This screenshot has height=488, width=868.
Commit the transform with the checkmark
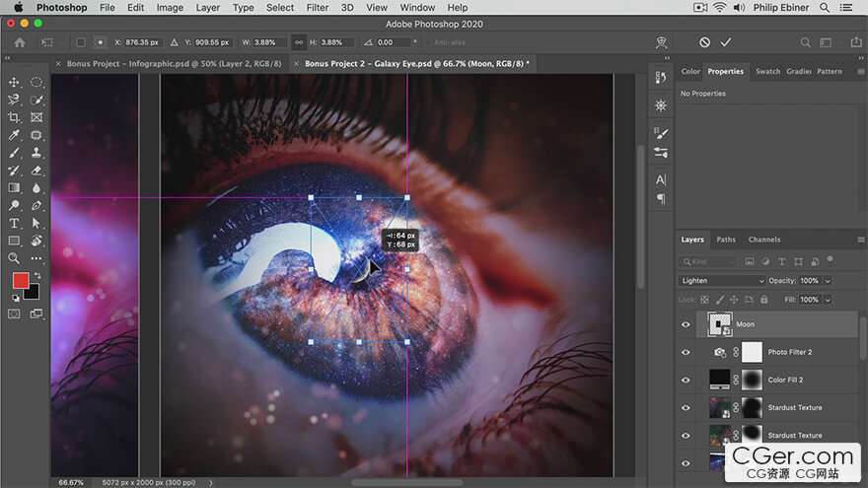[726, 42]
